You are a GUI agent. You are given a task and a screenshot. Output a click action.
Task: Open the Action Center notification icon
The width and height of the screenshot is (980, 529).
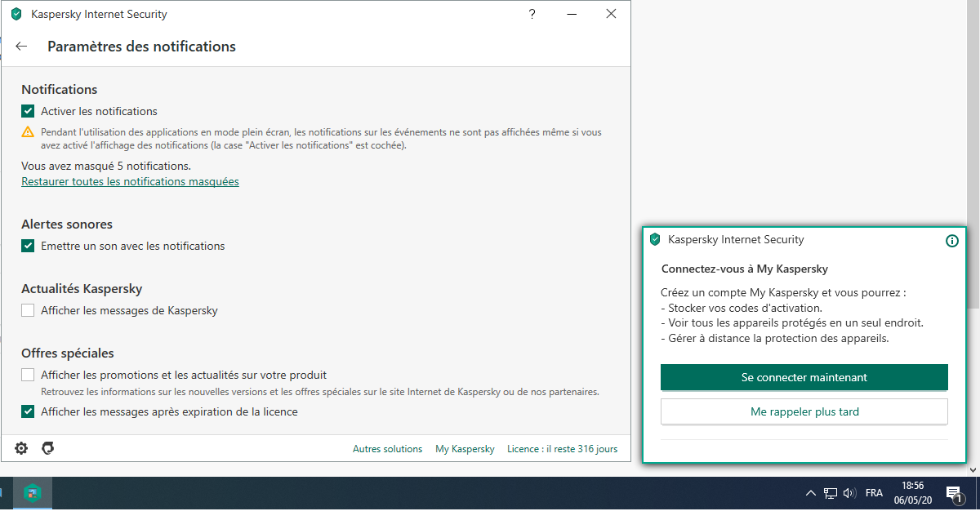pos(954,494)
